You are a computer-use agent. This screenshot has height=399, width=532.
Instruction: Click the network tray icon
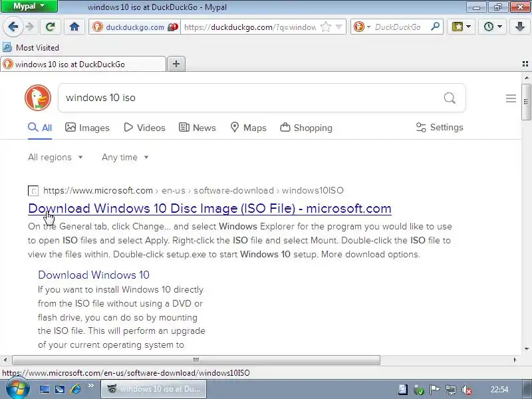point(451,390)
